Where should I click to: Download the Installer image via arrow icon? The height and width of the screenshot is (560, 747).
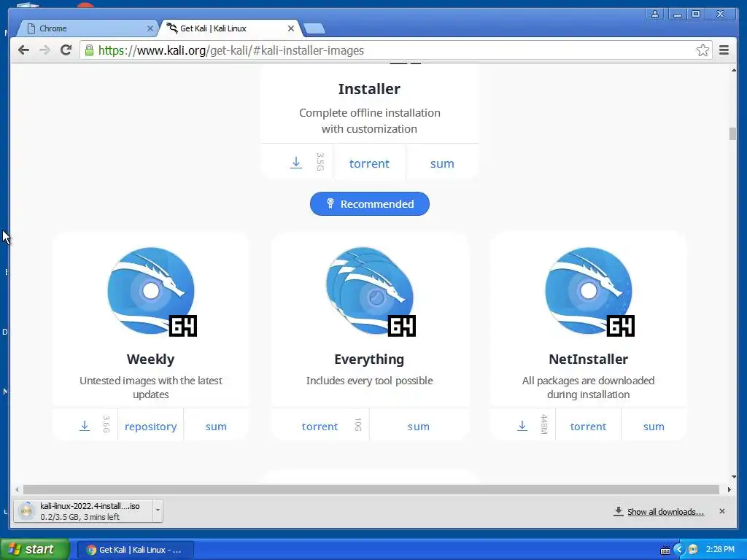pos(296,163)
